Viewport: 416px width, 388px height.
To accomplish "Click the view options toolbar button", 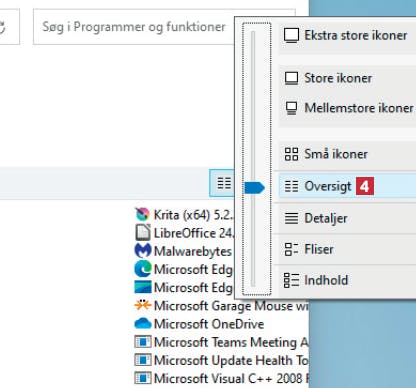I will pos(222,183).
